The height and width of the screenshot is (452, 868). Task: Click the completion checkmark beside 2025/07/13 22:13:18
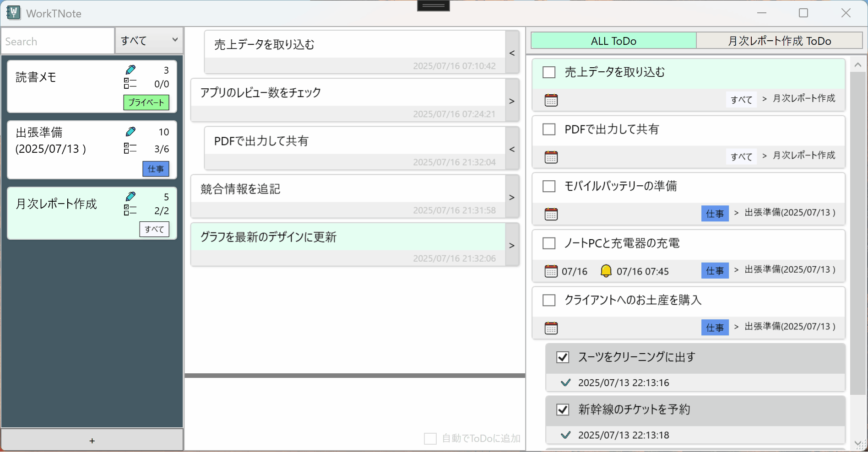tap(566, 435)
